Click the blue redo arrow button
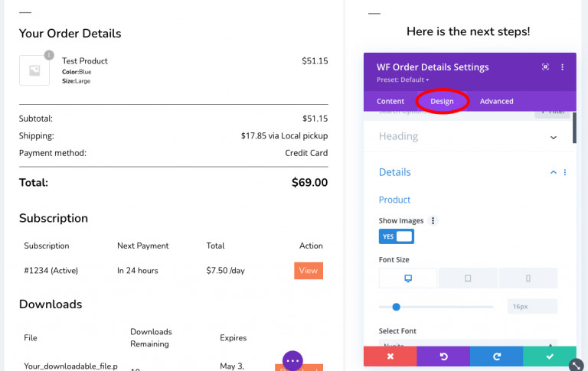588x371 pixels. pos(496,356)
